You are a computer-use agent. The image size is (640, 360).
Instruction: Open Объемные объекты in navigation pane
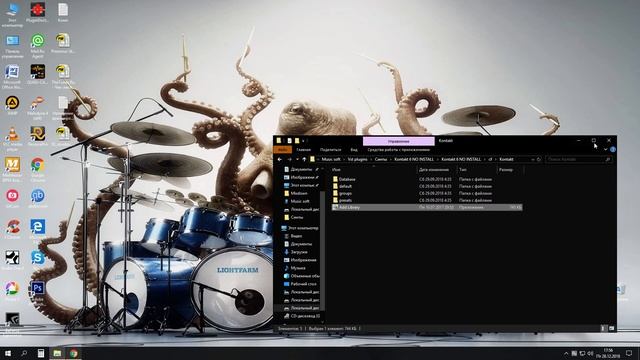click(x=301, y=276)
